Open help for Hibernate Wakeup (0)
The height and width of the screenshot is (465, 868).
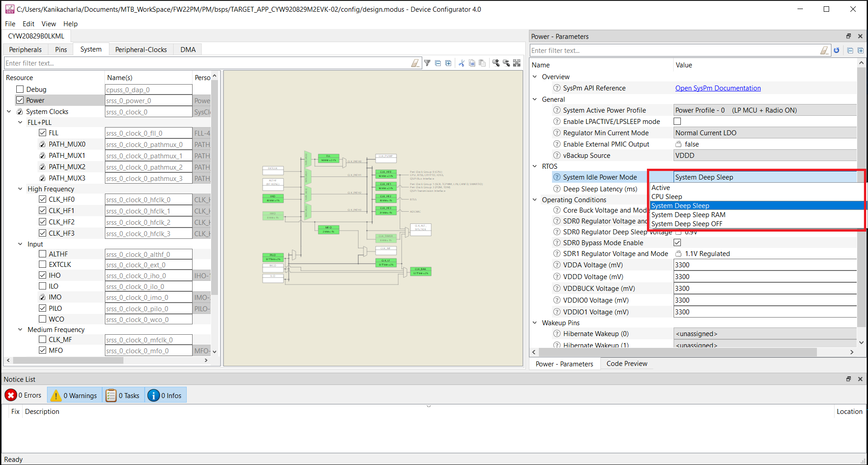557,333
